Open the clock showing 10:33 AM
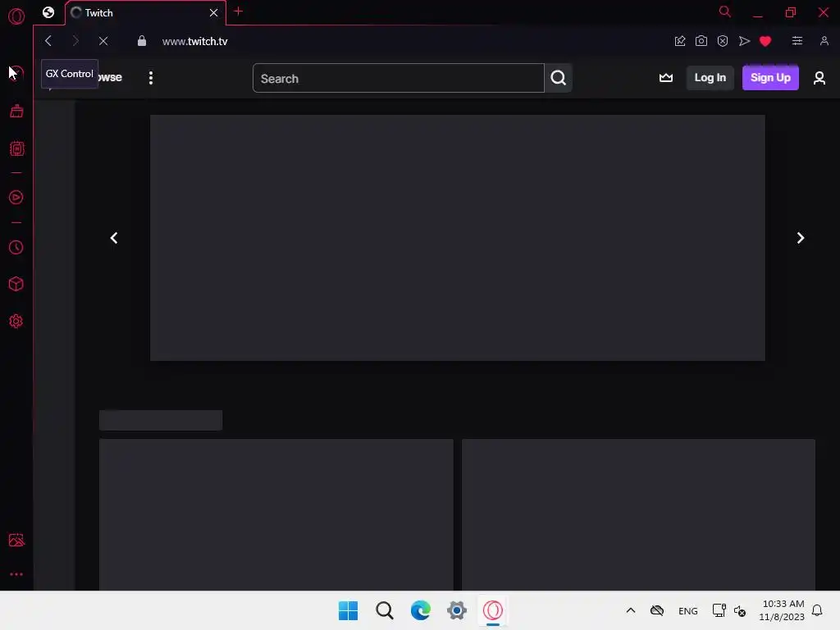 click(x=782, y=610)
